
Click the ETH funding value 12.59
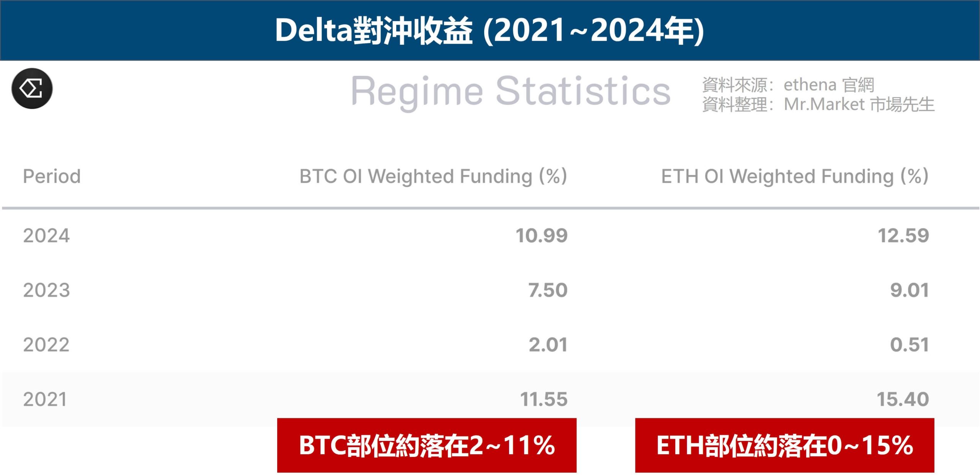903,235
